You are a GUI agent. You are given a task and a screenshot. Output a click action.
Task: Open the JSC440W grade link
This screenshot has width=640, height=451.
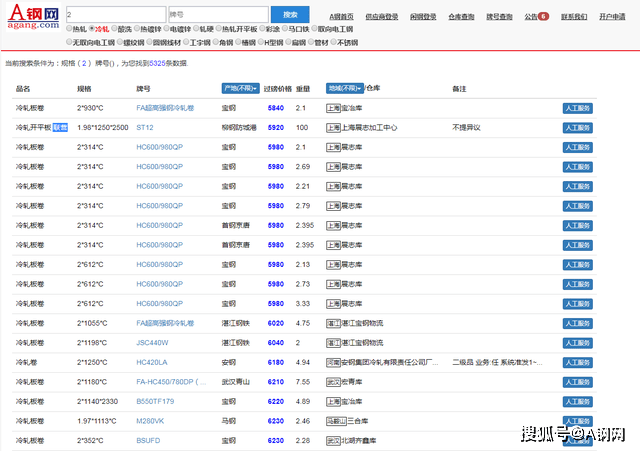(x=152, y=343)
